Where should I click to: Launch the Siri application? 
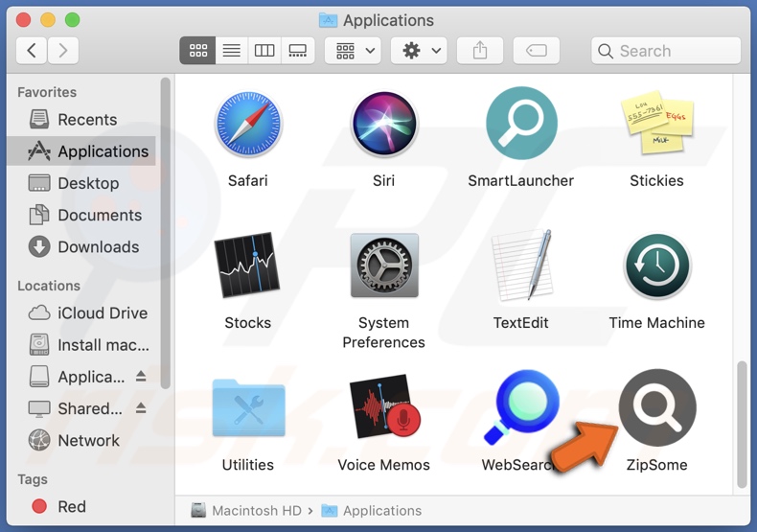pyautogui.click(x=383, y=125)
